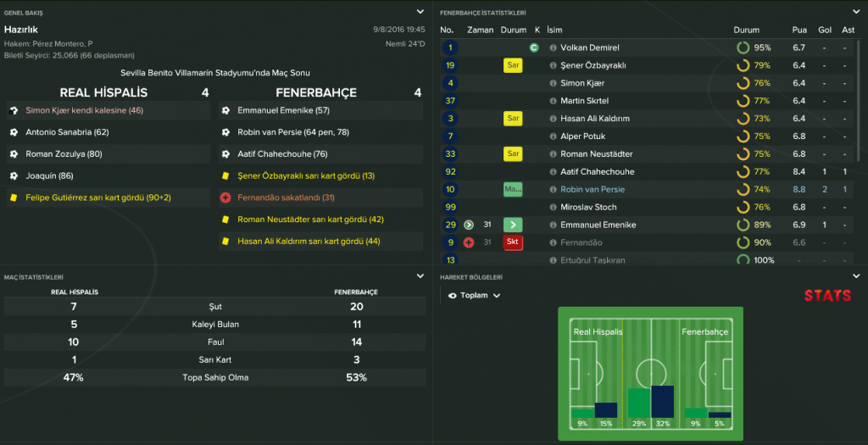Click the yellow Sar card badge for Şener Özbayraklı

(513, 65)
